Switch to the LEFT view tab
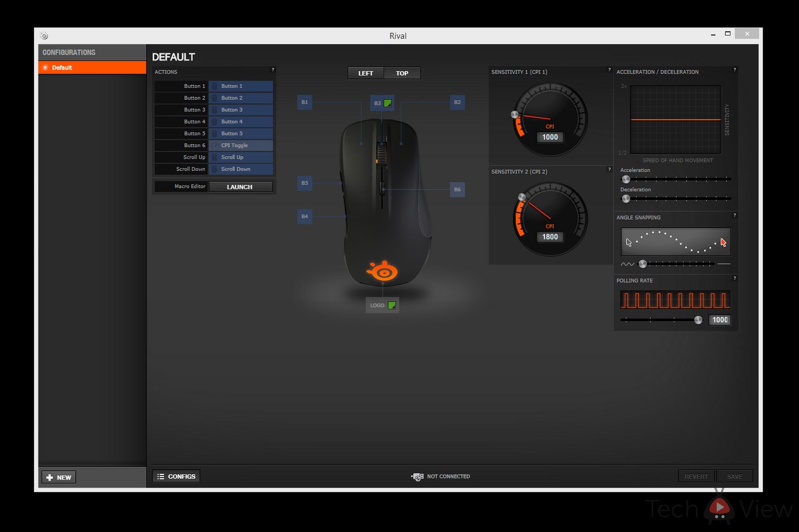799x532 pixels. (366, 73)
